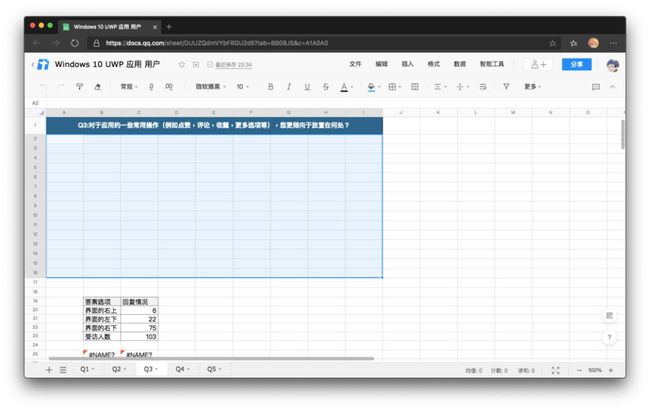Apply strikethrough formatting

pos(326,87)
